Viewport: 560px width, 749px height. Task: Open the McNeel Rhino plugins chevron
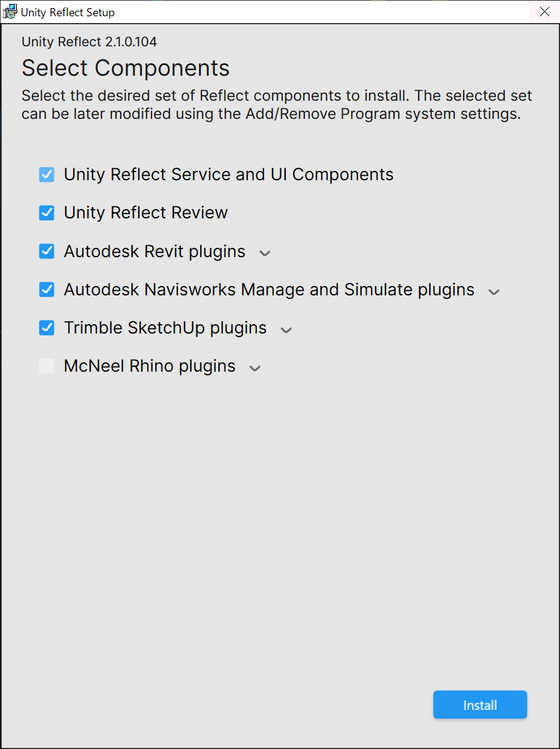click(x=255, y=368)
